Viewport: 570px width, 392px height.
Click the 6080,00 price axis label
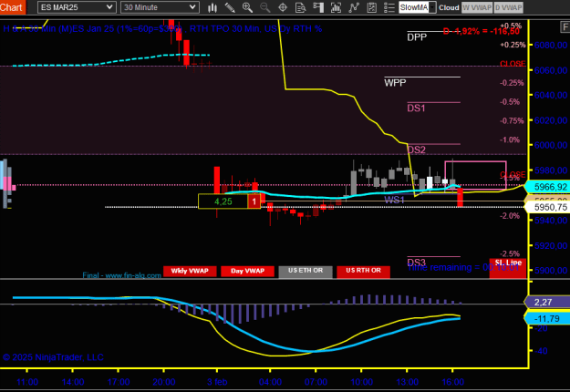coord(550,45)
